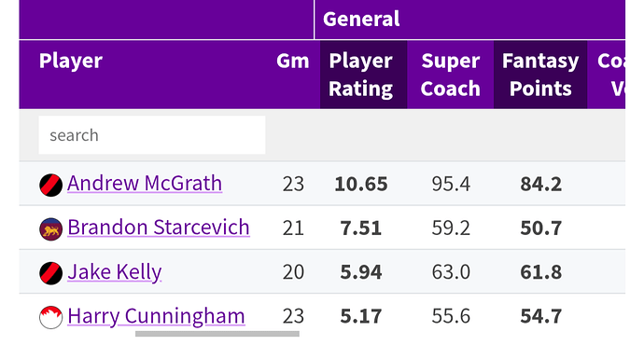Sort by Gm games column header
The image size is (644, 359).
(292, 61)
